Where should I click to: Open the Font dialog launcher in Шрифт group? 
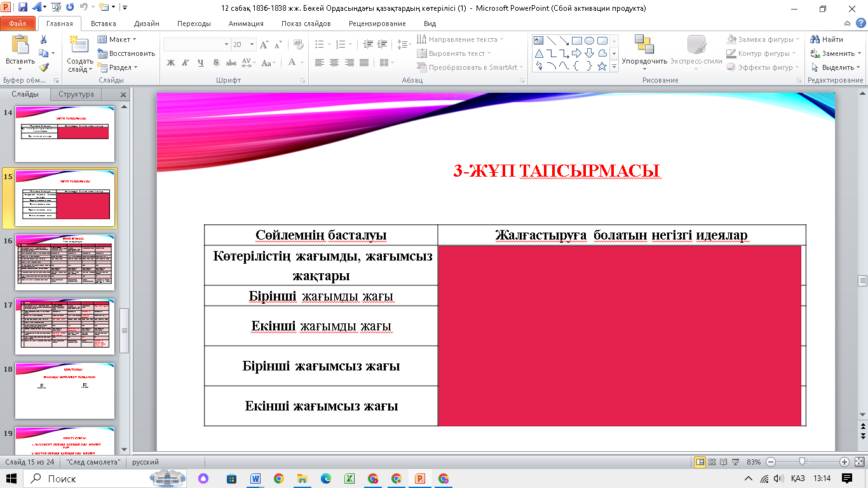coord(303,81)
